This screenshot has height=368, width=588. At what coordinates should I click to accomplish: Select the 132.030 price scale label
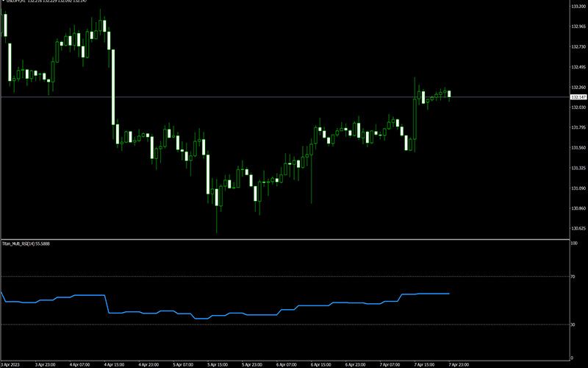[x=578, y=107]
